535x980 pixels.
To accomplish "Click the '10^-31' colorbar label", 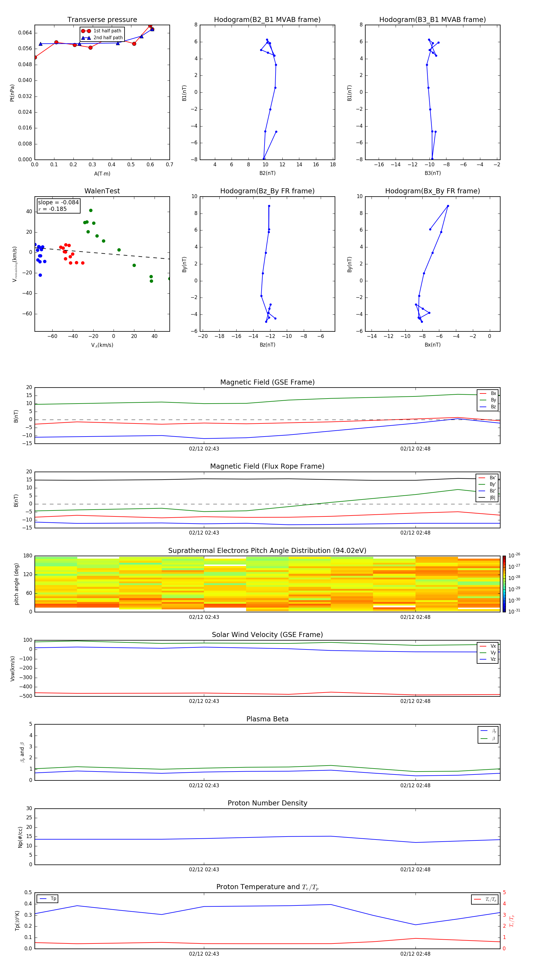I will pos(514,611).
